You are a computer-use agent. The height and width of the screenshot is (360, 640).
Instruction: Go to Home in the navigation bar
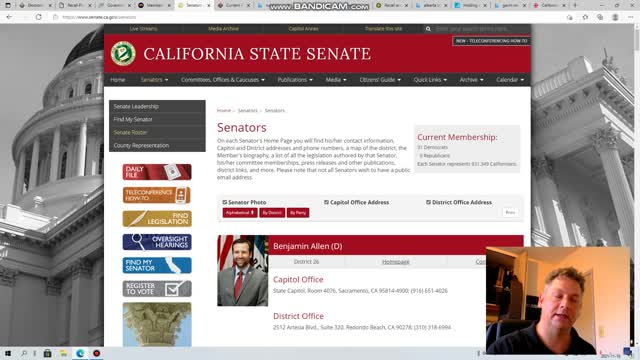coord(118,80)
